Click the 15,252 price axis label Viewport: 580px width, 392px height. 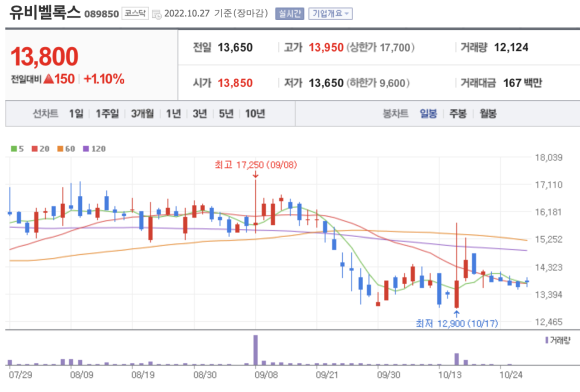pos(549,239)
